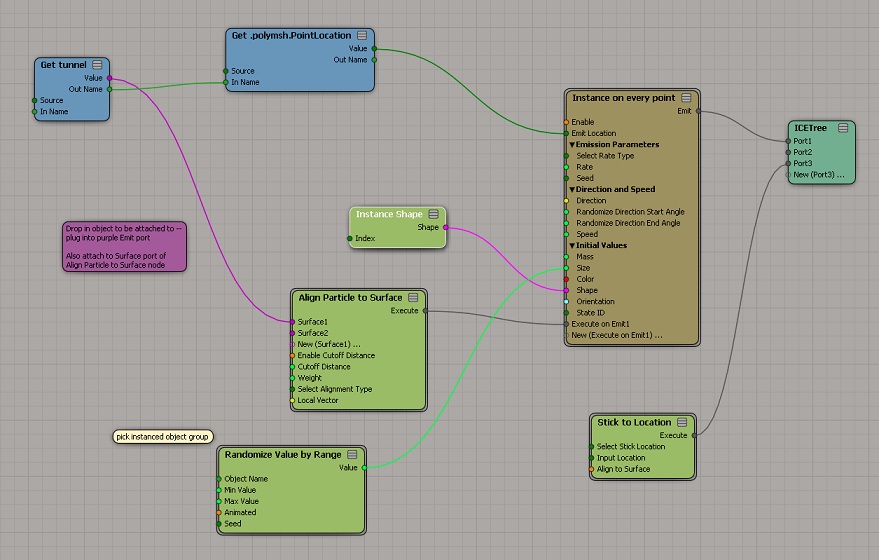
Task: Select the 'Instance Shape' node title
Action: [x=389, y=214]
